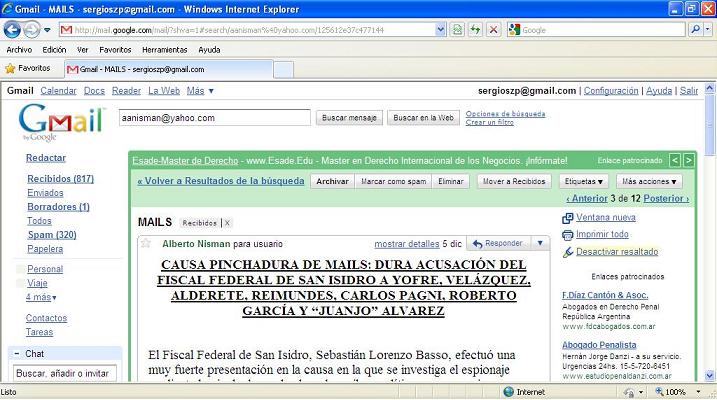
Task: Click the Buscar mensaje button
Action: [349, 118]
